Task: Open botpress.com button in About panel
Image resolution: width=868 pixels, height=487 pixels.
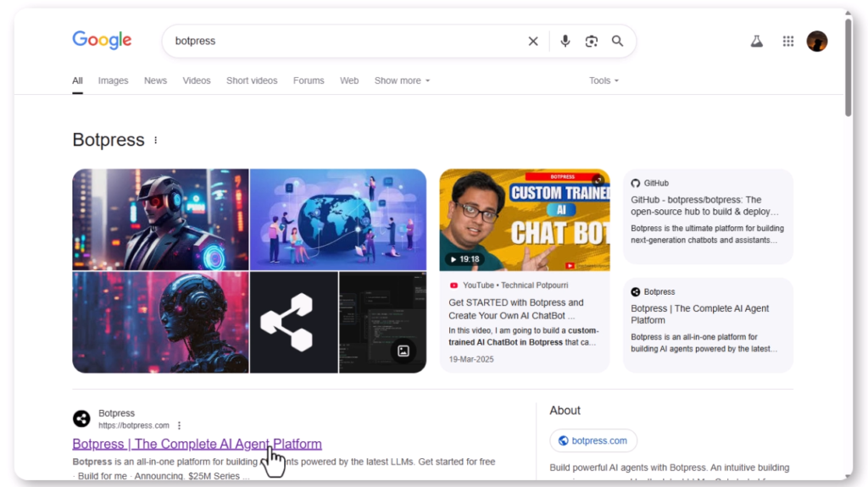Action: pyautogui.click(x=593, y=440)
